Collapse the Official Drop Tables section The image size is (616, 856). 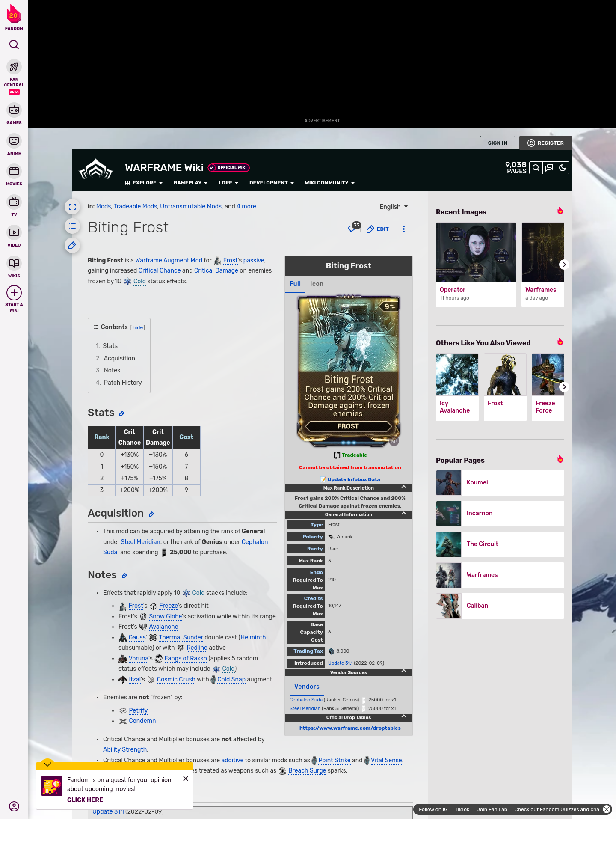tap(404, 717)
